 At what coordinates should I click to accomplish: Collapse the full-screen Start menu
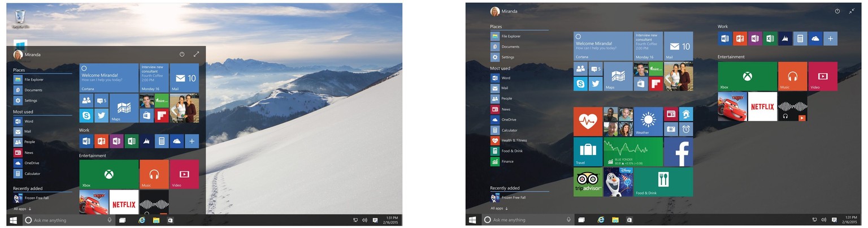tap(851, 11)
